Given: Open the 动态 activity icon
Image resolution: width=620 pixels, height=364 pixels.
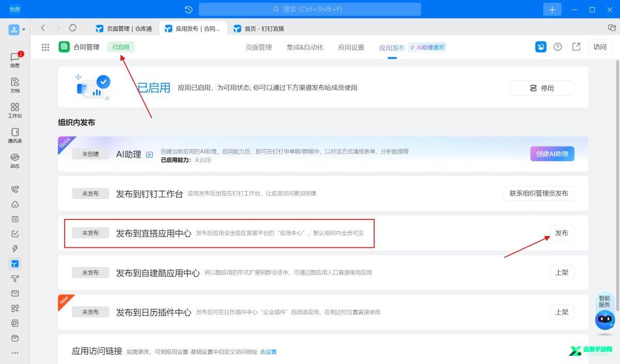Looking at the screenshot, I should [x=15, y=161].
